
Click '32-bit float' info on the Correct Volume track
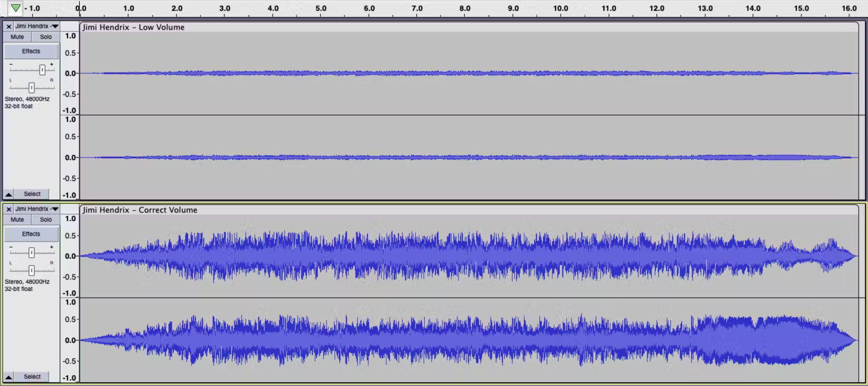(x=19, y=289)
